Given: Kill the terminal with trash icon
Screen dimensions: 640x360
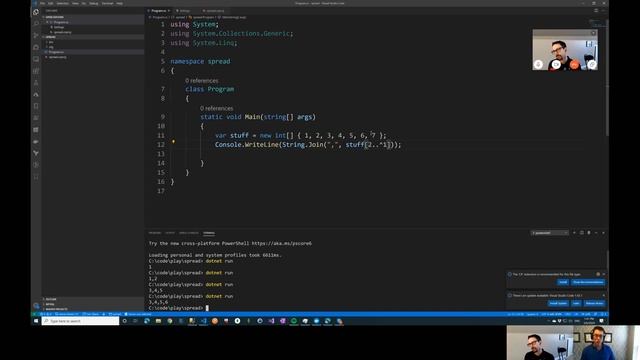Looking at the screenshot, I should tap(589, 233).
